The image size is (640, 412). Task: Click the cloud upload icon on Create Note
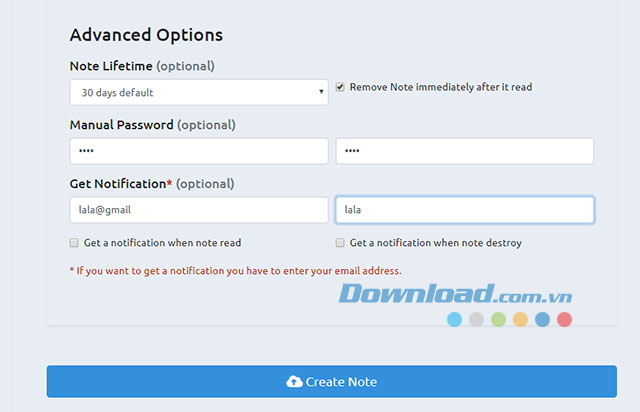(294, 382)
